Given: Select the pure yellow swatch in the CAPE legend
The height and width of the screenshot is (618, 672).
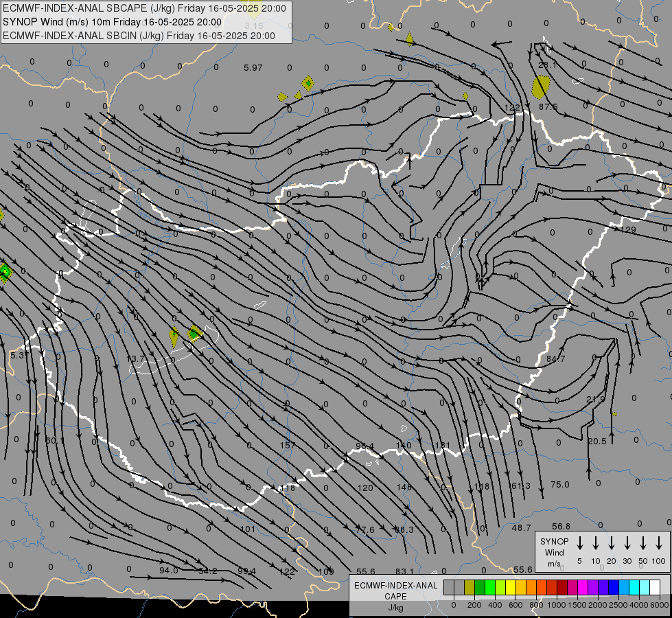Looking at the screenshot, I should coord(511,588).
